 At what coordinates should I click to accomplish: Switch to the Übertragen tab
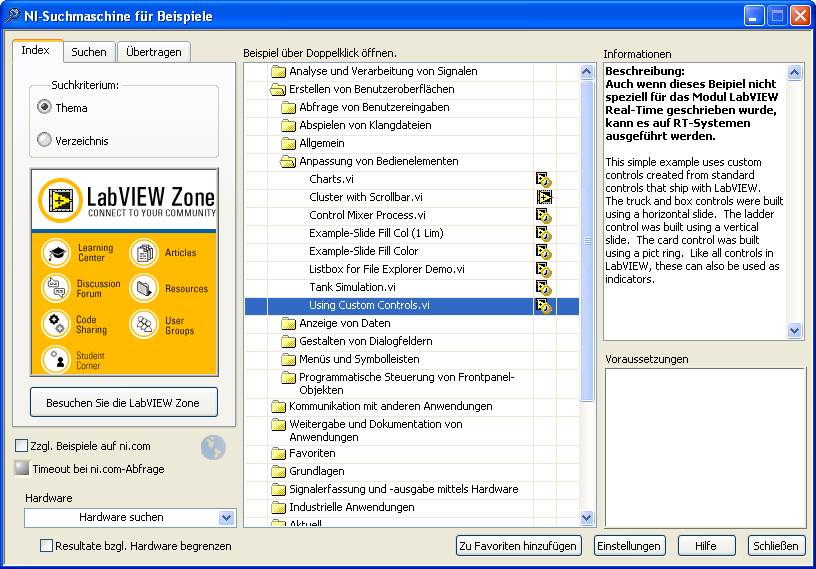point(154,52)
